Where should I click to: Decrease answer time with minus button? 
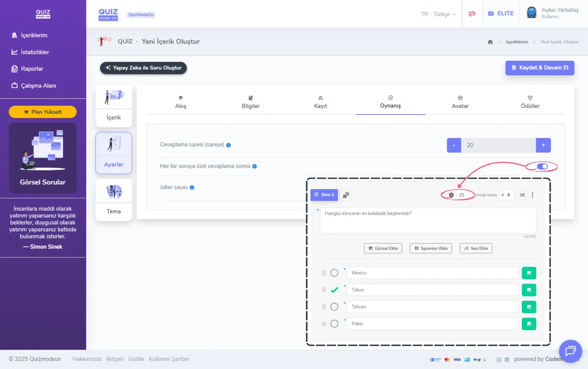[x=454, y=145]
